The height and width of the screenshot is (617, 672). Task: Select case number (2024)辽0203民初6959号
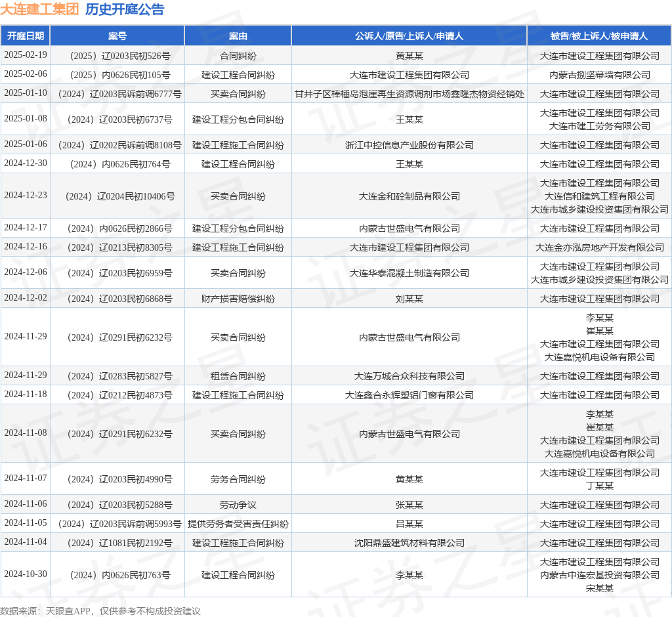(120, 273)
